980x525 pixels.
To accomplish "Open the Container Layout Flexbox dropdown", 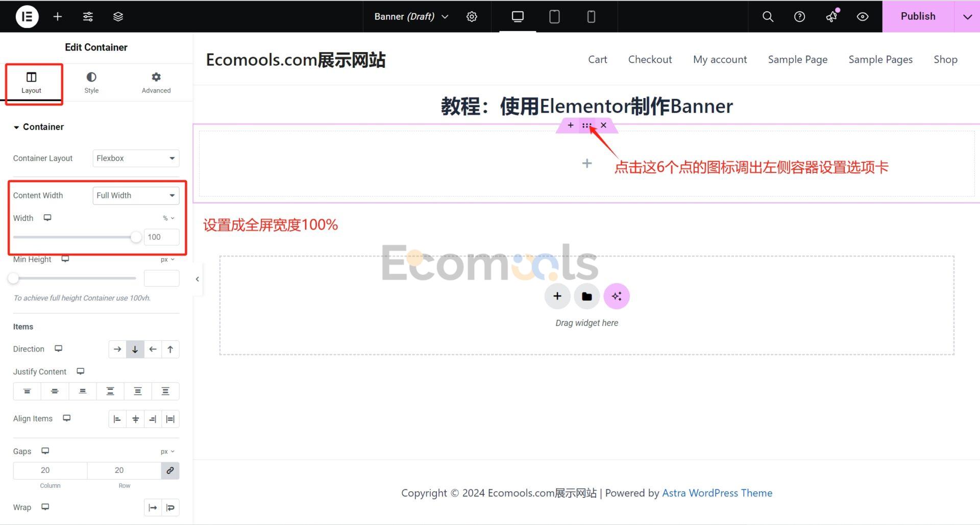I will coord(136,158).
